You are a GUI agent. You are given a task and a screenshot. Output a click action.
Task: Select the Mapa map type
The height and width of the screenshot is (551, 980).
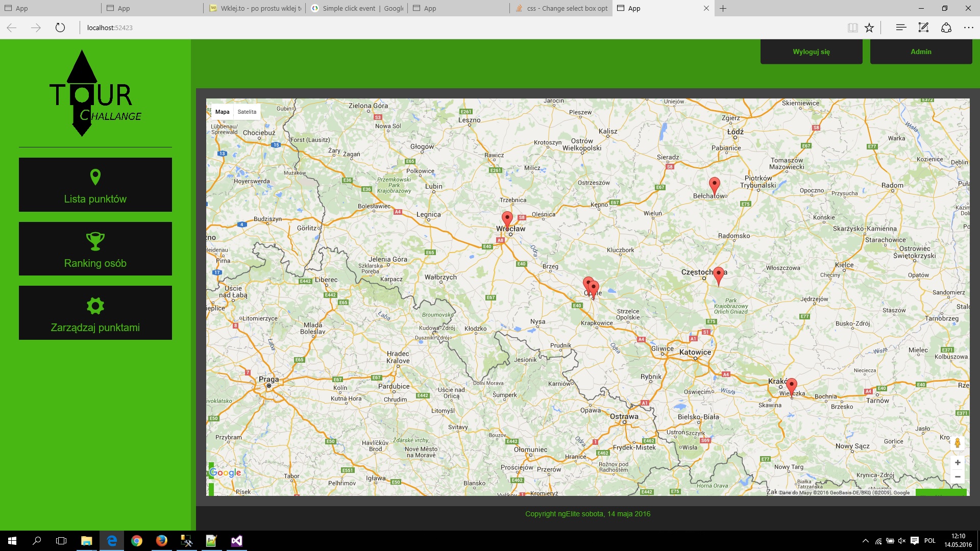[222, 112]
